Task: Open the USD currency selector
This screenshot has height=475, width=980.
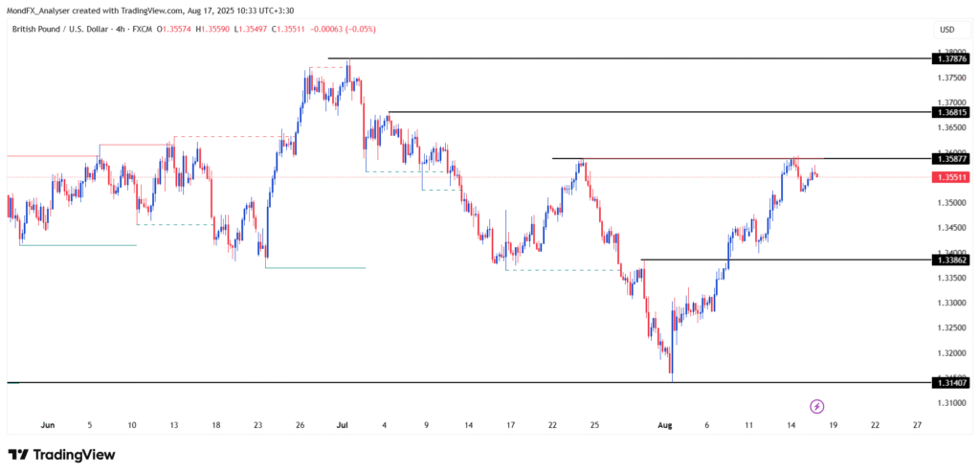Action: [x=946, y=30]
